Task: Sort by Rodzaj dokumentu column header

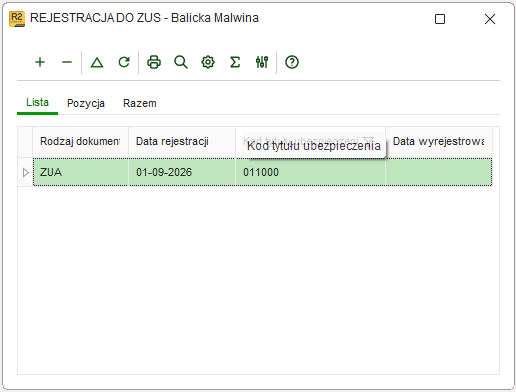Action: (x=80, y=142)
